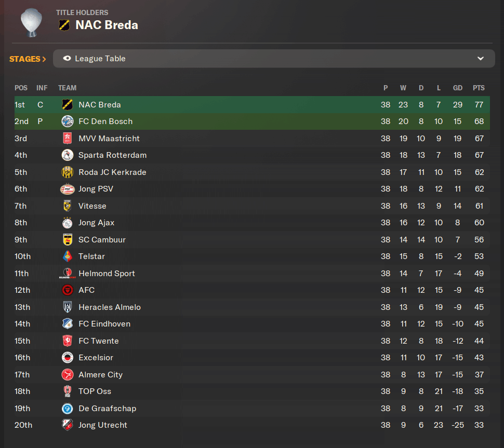Click the FC Den Bosch club badge
Viewport: 504px width, 448px height.
point(67,121)
